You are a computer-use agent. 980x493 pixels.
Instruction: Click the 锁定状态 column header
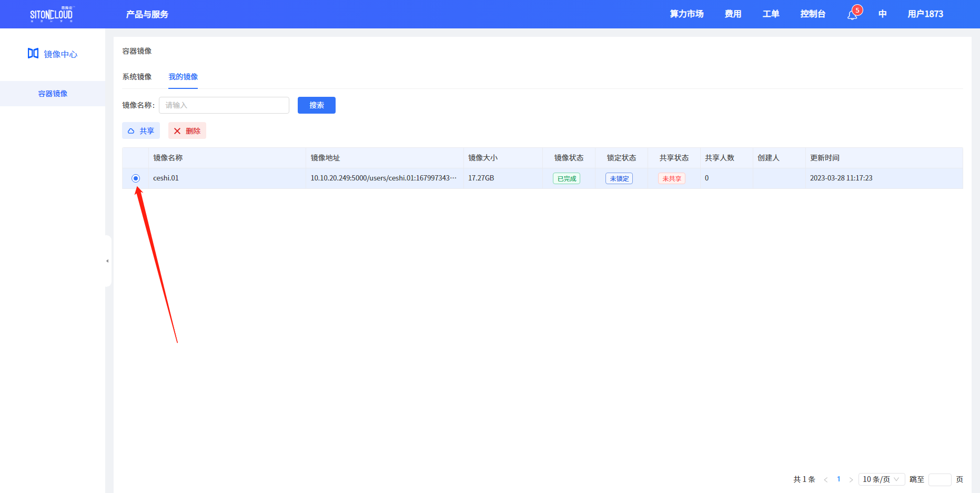click(622, 158)
